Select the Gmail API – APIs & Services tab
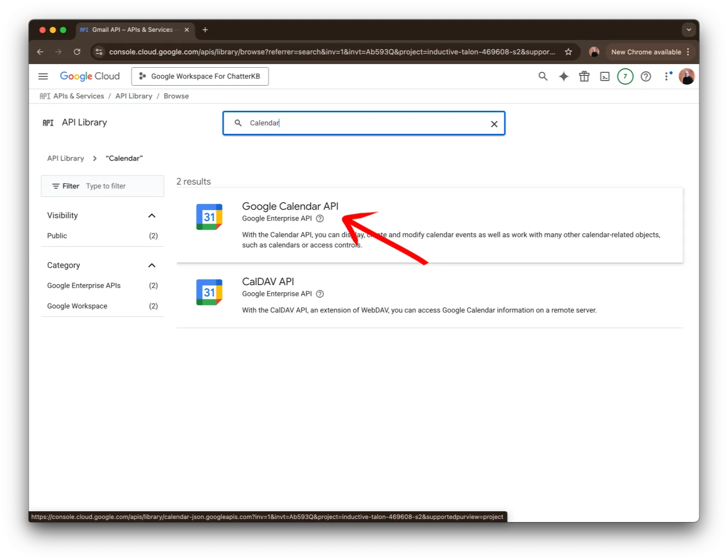The height and width of the screenshot is (560, 728). [135, 30]
